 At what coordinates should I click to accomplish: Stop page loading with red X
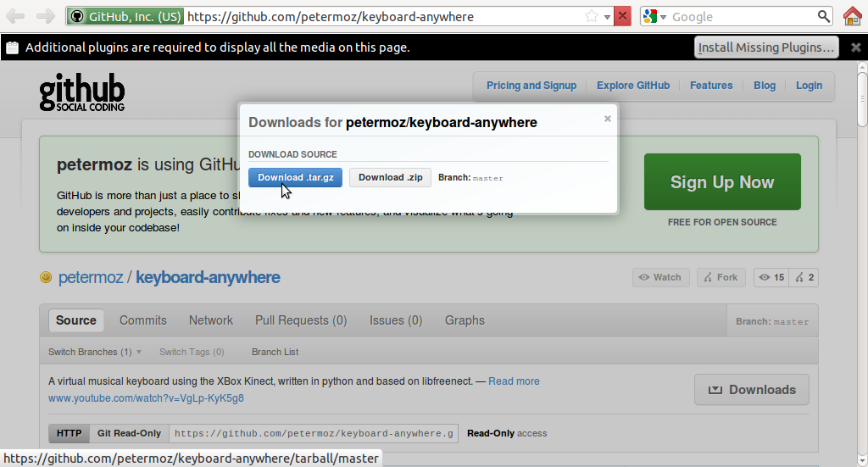click(x=623, y=17)
